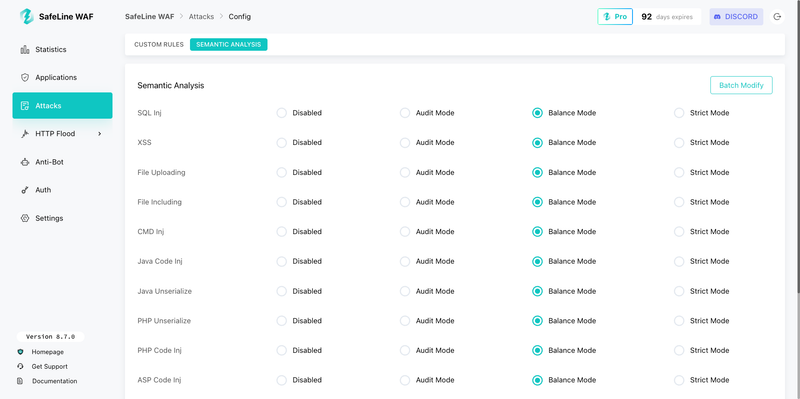Click the Version 8.7.0 label

(51, 337)
